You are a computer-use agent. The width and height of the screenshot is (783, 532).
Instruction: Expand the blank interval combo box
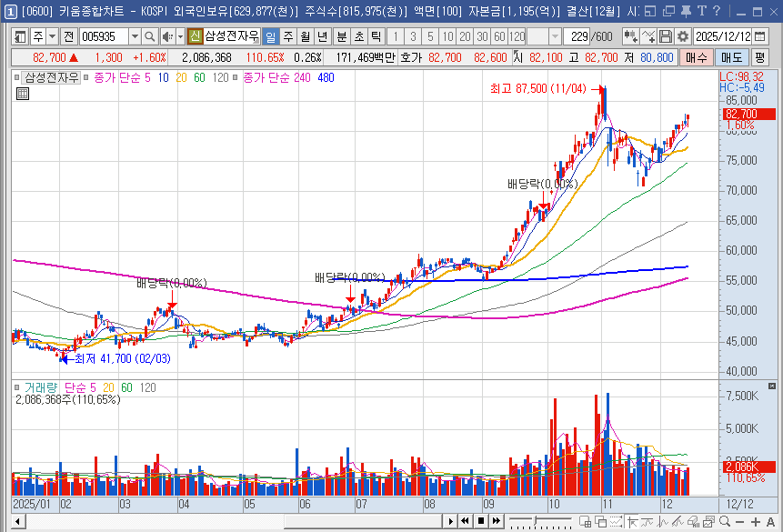pyautogui.click(x=555, y=36)
